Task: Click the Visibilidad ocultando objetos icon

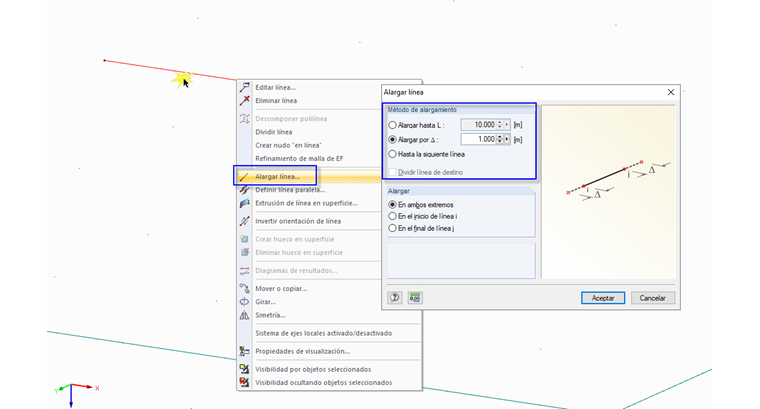Action: click(x=245, y=382)
